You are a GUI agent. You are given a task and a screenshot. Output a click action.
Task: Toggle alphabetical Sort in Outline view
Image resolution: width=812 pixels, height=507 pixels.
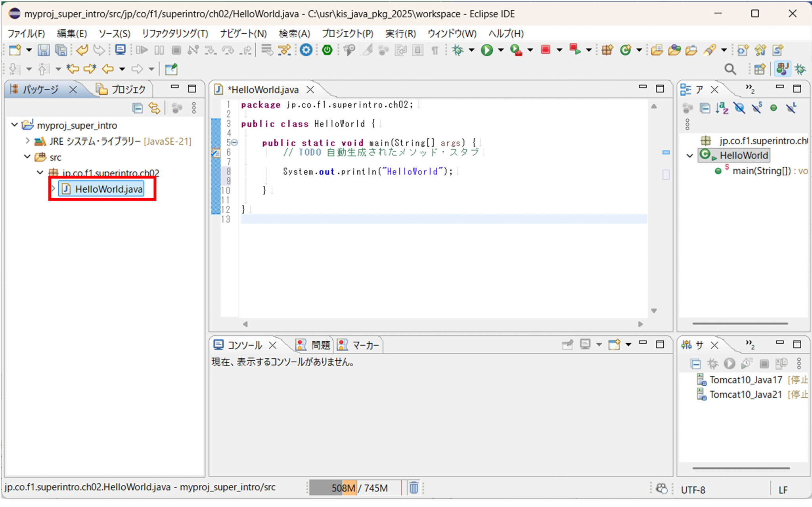pos(722,108)
